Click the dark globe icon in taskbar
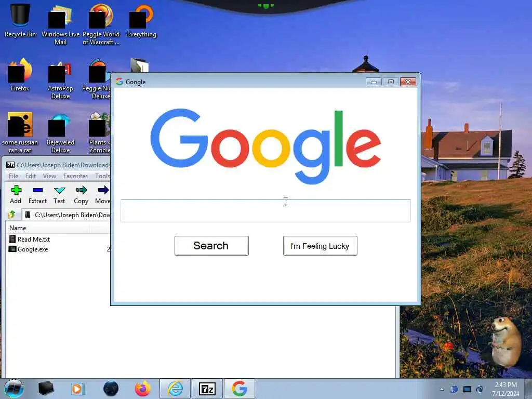 click(x=111, y=389)
